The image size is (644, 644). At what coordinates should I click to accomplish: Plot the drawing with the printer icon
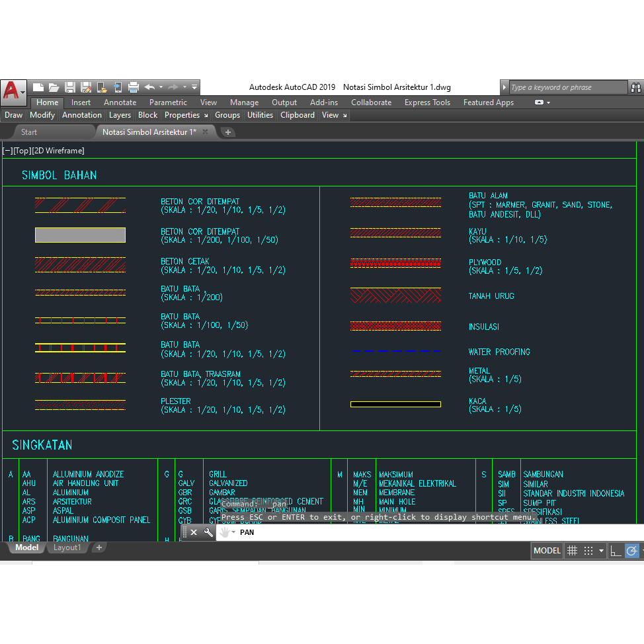[x=134, y=87]
